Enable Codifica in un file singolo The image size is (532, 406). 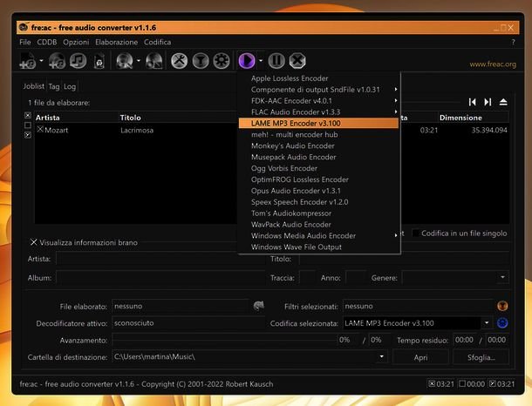click(415, 233)
